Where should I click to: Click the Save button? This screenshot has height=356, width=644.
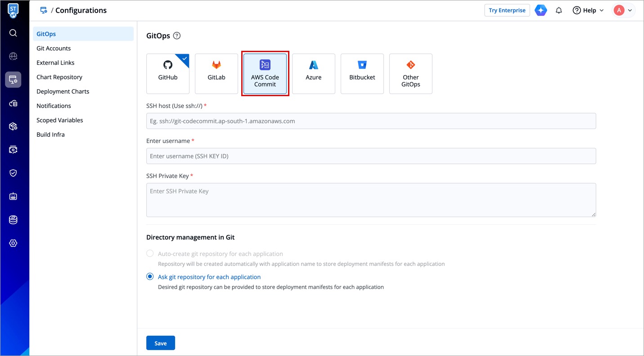pos(161,343)
